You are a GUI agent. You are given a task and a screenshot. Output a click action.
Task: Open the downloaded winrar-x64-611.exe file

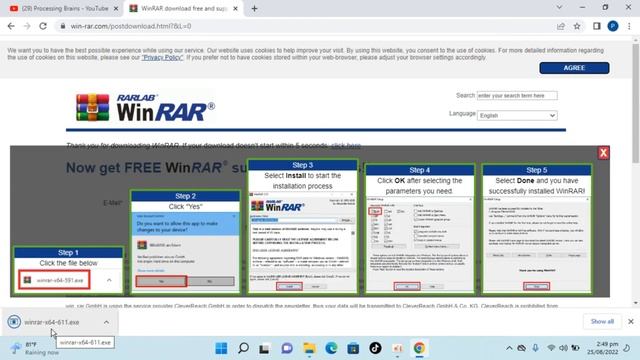click(51, 322)
